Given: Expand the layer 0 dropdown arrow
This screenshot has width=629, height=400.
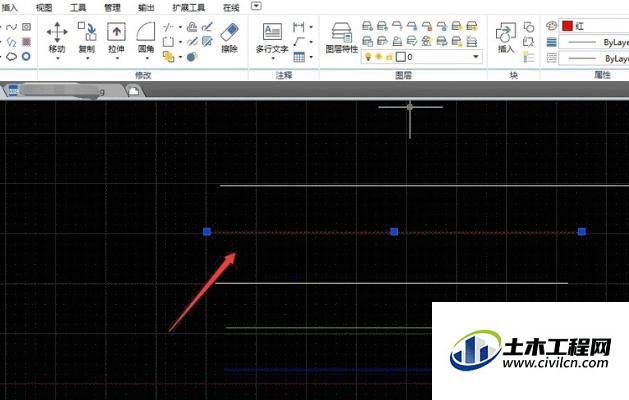Looking at the screenshot, I should point(476,57).
